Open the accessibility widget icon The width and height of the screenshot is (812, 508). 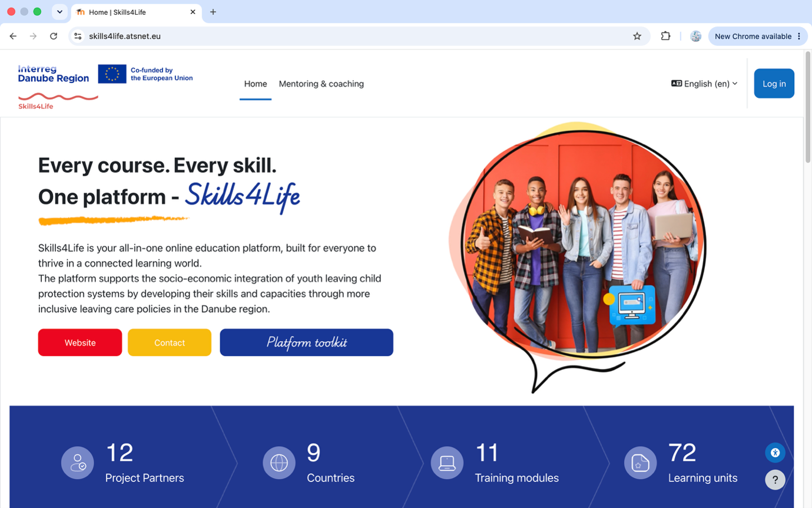775,453
